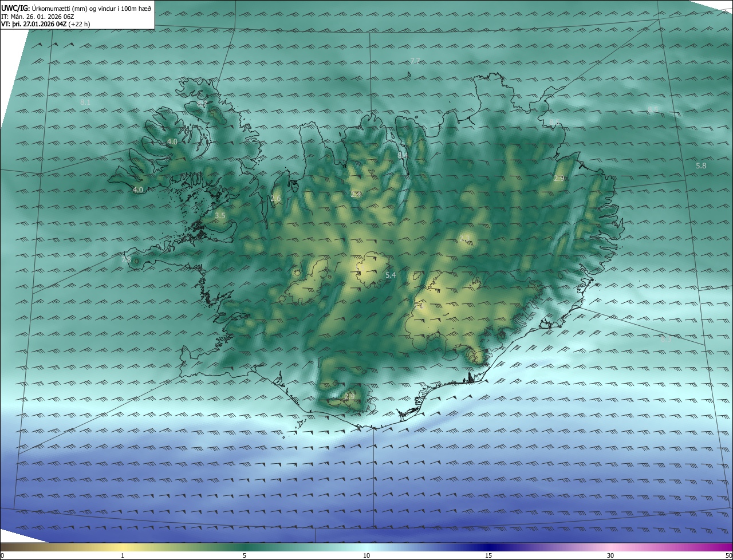Click the legend tick label 5
Screen dimensions: 733x560
[x=245, y=555]
